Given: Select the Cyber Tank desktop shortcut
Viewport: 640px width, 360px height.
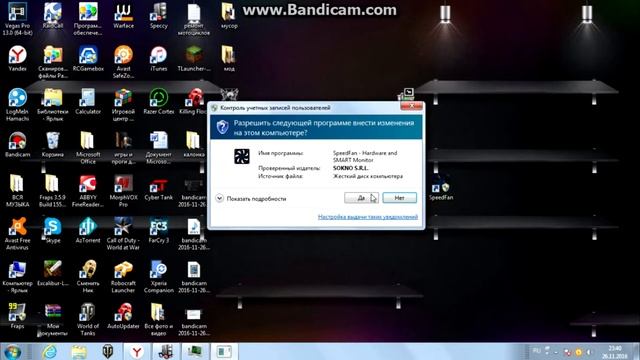Looking at the screenshot, I should click(158, 187).
